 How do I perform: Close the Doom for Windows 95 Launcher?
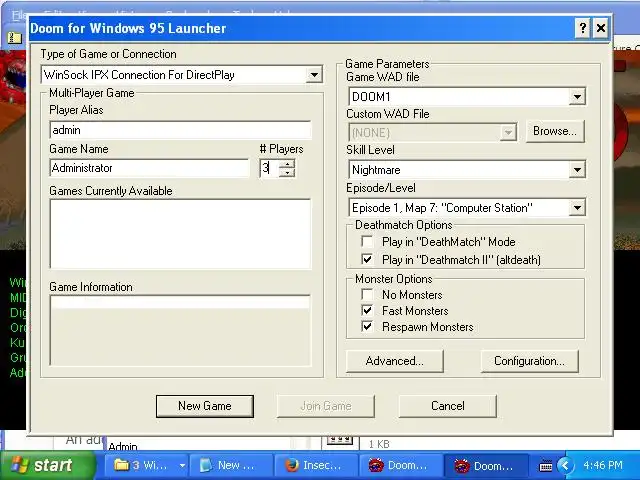pos(601,28)
